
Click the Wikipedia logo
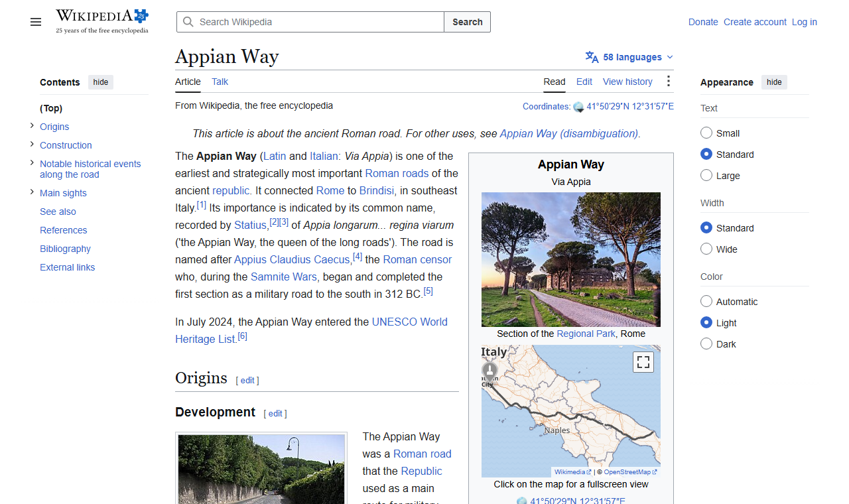(x=102, y=21)
